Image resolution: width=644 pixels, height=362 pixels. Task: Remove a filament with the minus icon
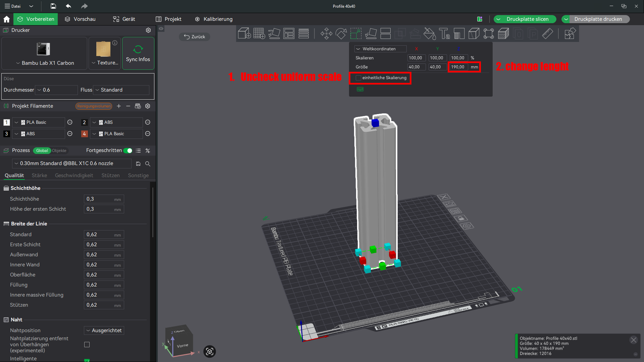pos(128,106)
